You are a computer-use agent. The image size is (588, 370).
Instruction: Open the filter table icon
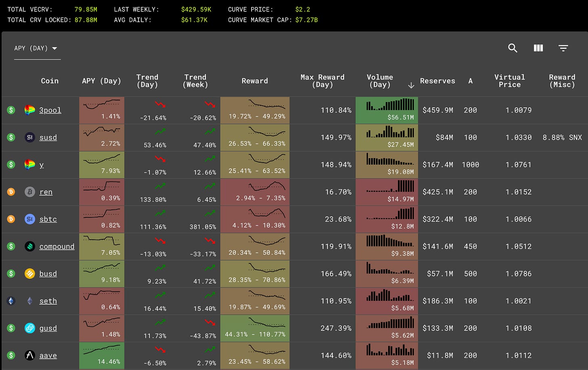pyautogui.click(x=563, y=48)
